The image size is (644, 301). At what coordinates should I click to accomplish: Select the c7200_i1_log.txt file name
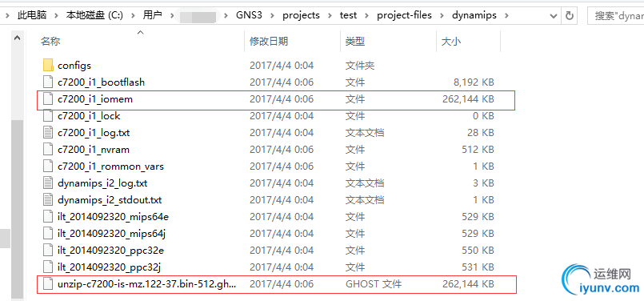click(x=94, y=132)
